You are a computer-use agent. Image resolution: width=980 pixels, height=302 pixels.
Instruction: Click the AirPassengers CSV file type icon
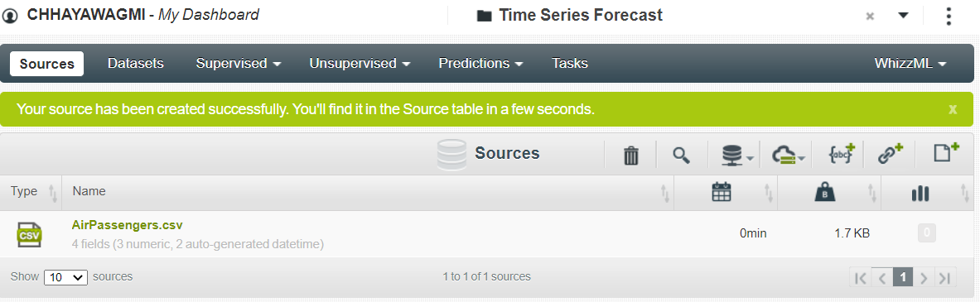pyautogui.click(x=29, y=235)
